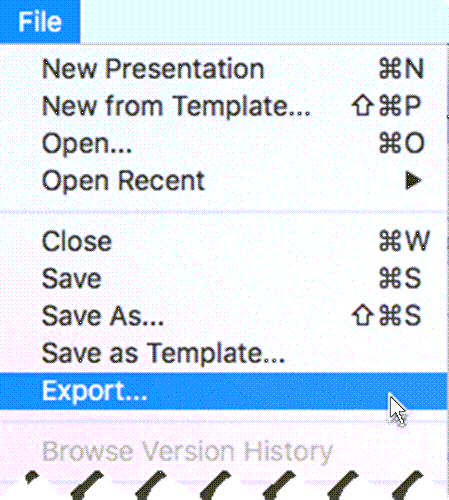Expand the Open Recent submenu

(223, 181)
